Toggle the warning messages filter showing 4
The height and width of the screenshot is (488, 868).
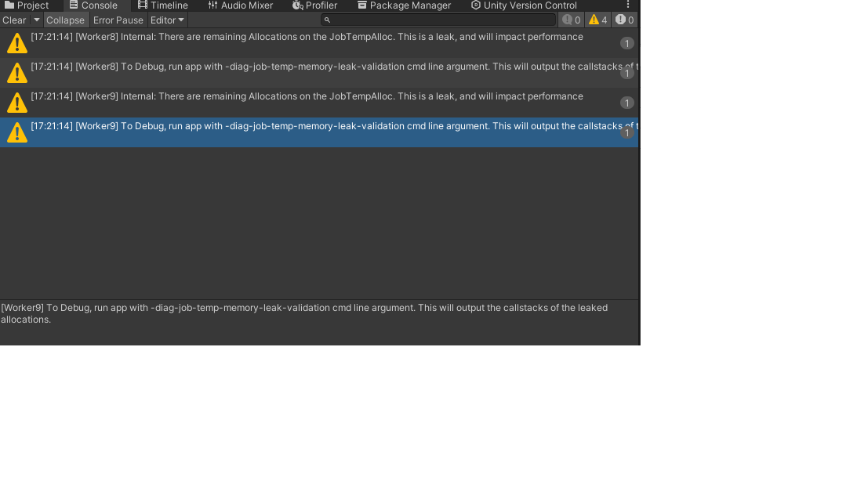tap(596, 20)
